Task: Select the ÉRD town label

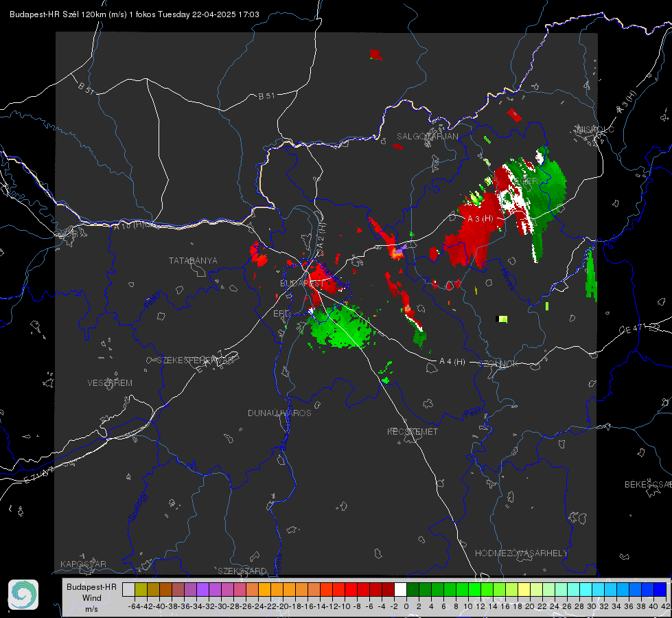Action: pos(281,314)
